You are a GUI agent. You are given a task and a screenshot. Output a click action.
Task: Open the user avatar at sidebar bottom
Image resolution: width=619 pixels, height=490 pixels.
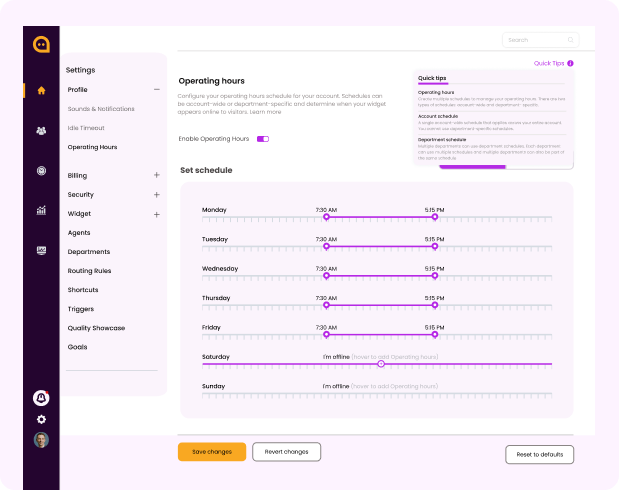pyautogui.click(x=41, y=440)
